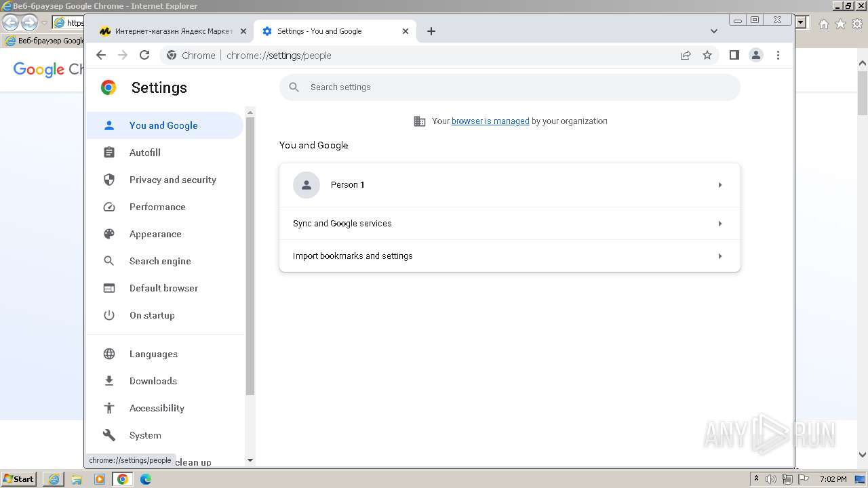868x488 pixels.
Task: Open Import bookmarks and settings
Action: (x=510, y=256)
